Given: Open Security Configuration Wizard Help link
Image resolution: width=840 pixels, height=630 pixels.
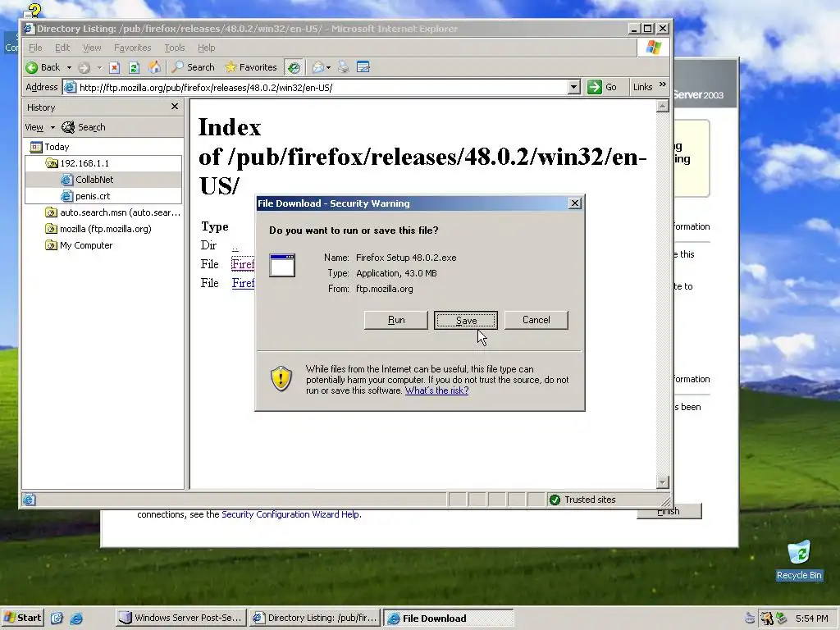Looking at the screenshot, I should (290, 514).
